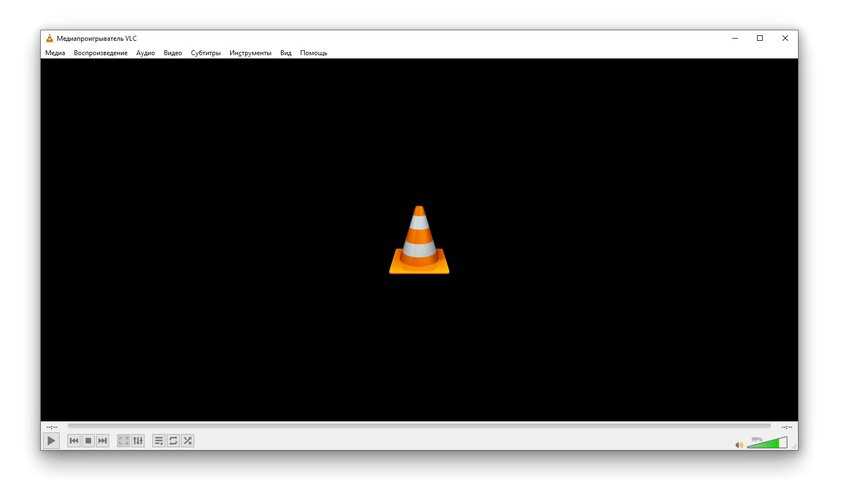Show the playlist view
Image resolution: width=841 pixels, height=503 pixels.
click(159, 440)
